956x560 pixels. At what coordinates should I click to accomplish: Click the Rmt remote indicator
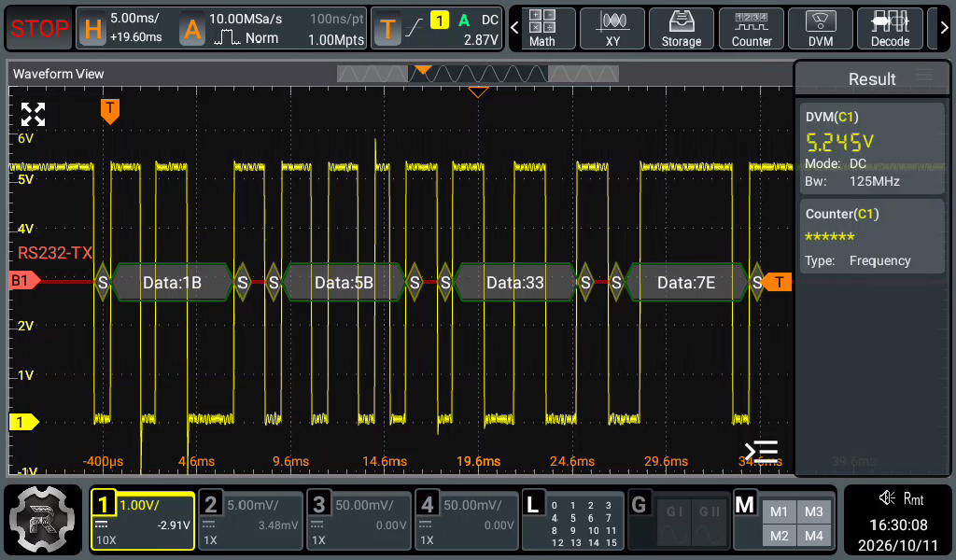(x=913, y=499)
